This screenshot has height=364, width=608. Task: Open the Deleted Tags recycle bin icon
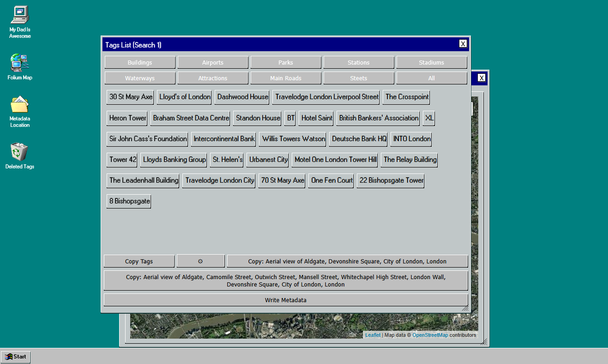pyautogui.click(x=20, y=156)
